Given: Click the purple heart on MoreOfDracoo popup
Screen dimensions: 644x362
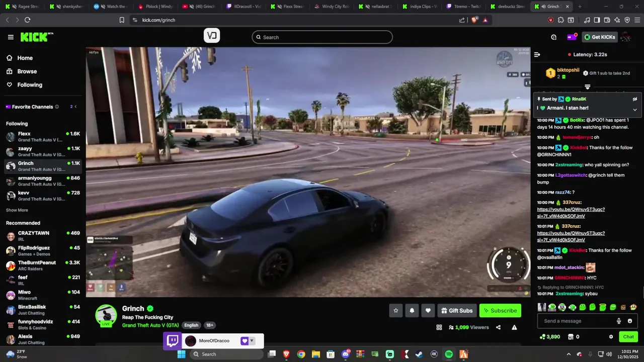Looking at the screenshot, I should point(245,341).
